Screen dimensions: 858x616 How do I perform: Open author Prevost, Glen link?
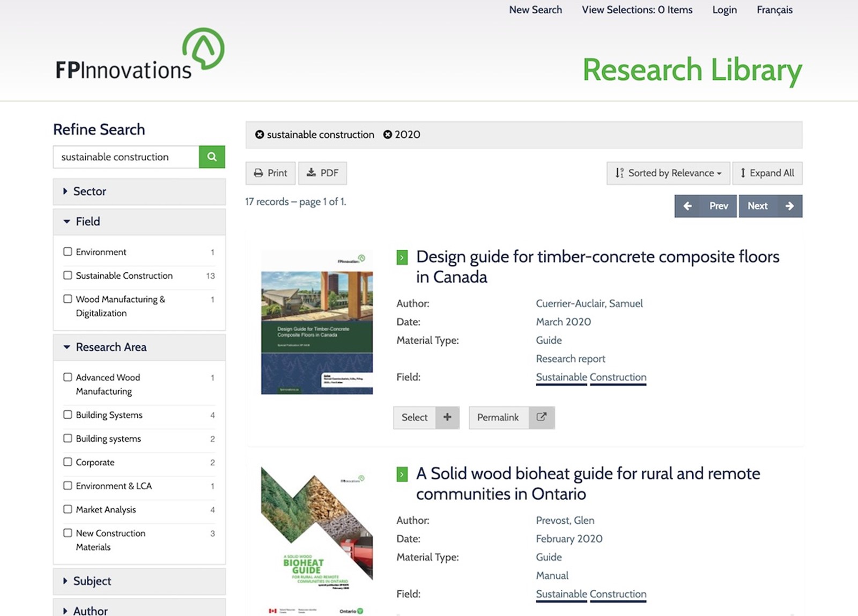tap(565, 520)
